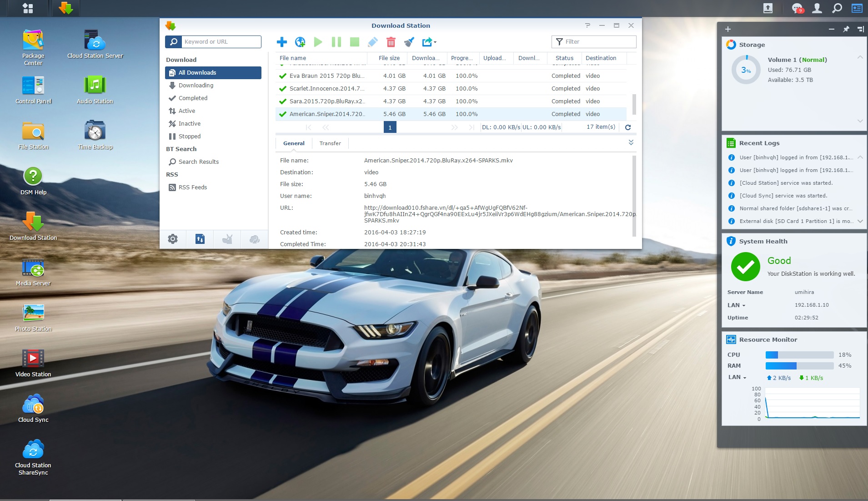Image resolution: width=868 pixels, height=501 pixels.
Task: Select Eva Braun 2015 720p download row
Action: point(451,76)
